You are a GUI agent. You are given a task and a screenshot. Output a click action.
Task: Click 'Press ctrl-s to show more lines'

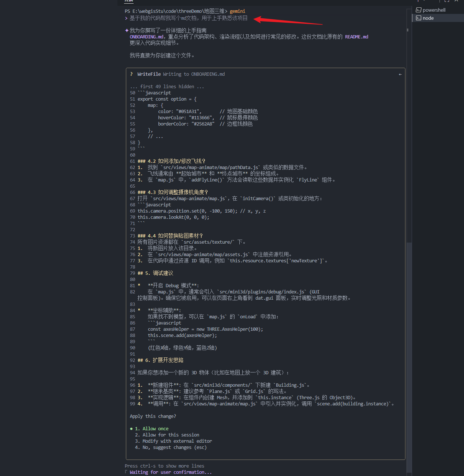[x=164, y=466]
